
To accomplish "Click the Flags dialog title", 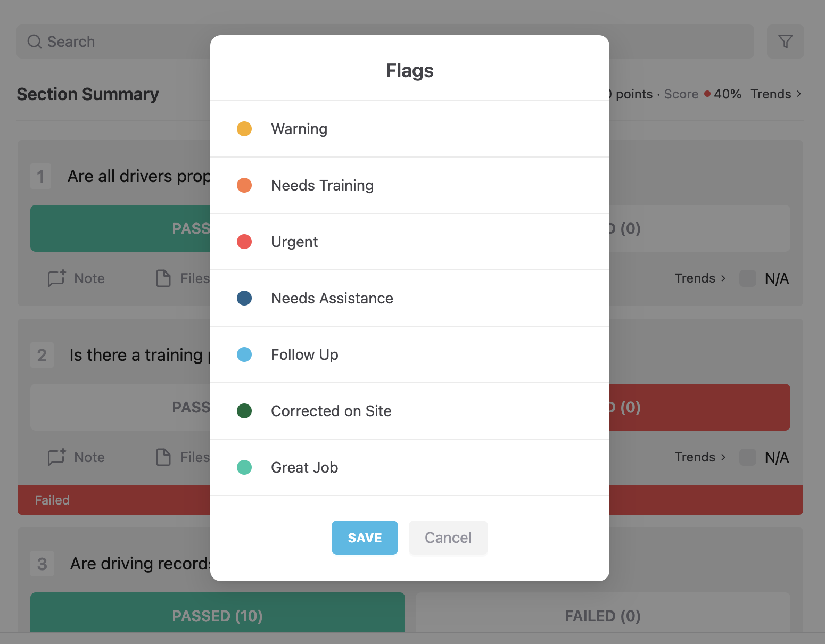I will 410,70.
